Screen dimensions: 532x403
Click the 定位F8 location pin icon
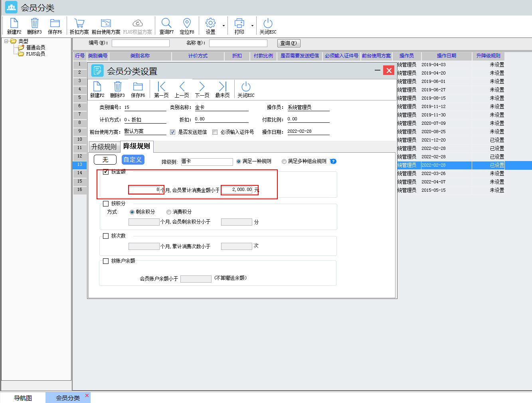pos(187,24)
